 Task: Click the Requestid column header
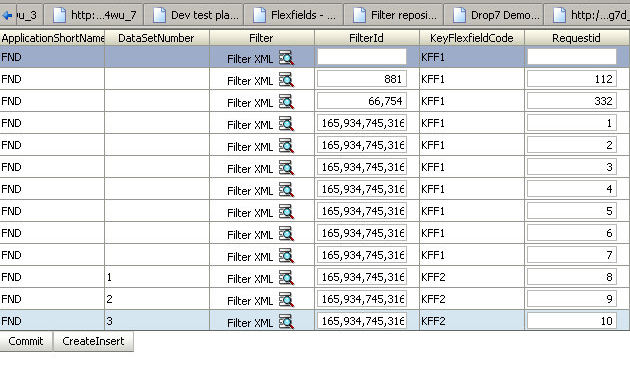click(x=577, y=38)
